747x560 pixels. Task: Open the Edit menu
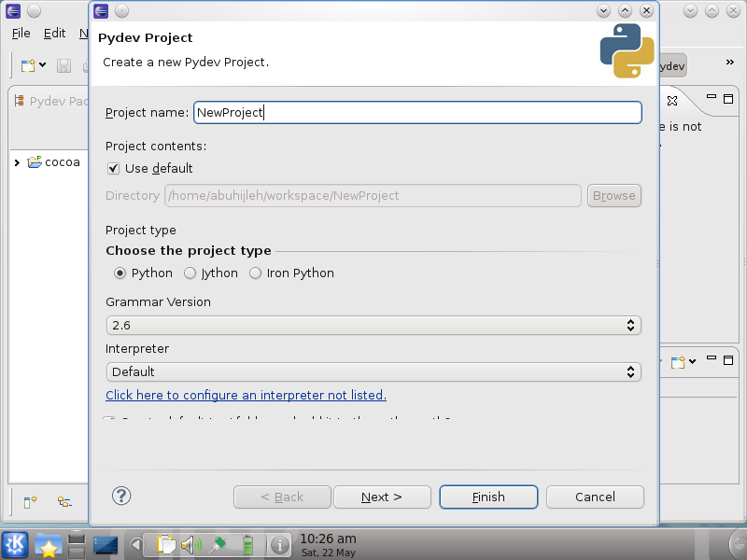[x=54, y=33]
